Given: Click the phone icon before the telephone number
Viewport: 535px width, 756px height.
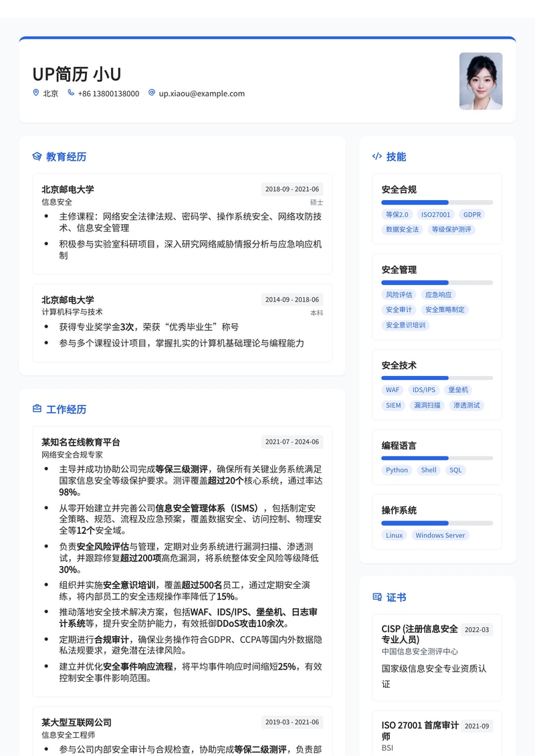Looking at the screenshot, I should pos(71,93).
